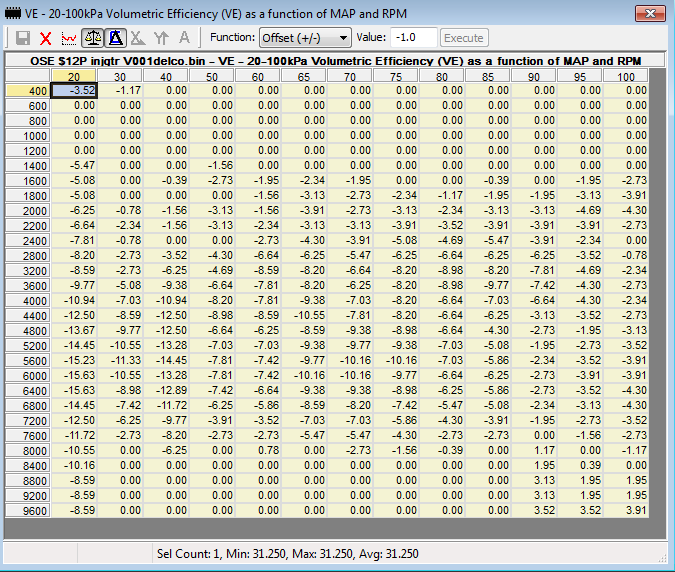Click the Value input field
This screenshot has width=675, height=572.
pos(414,37)
